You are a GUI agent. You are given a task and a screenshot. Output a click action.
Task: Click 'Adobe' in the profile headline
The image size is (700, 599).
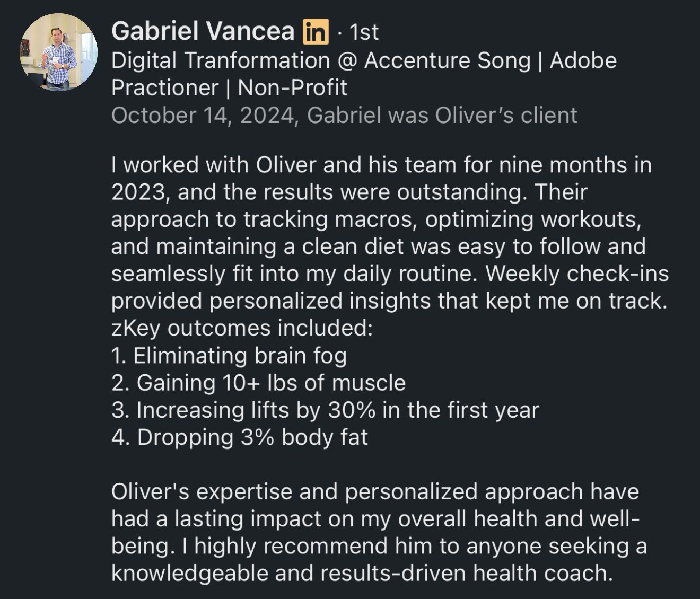[583, 60]
